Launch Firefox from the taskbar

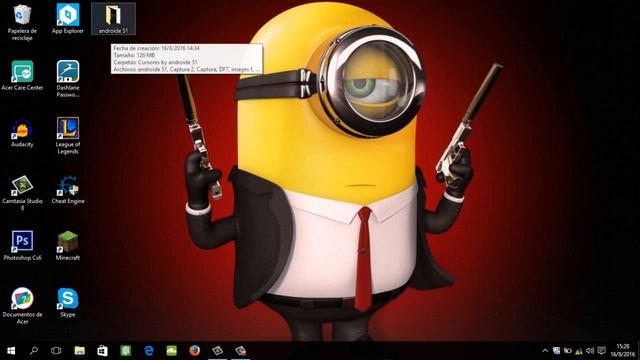pos(195,351)
